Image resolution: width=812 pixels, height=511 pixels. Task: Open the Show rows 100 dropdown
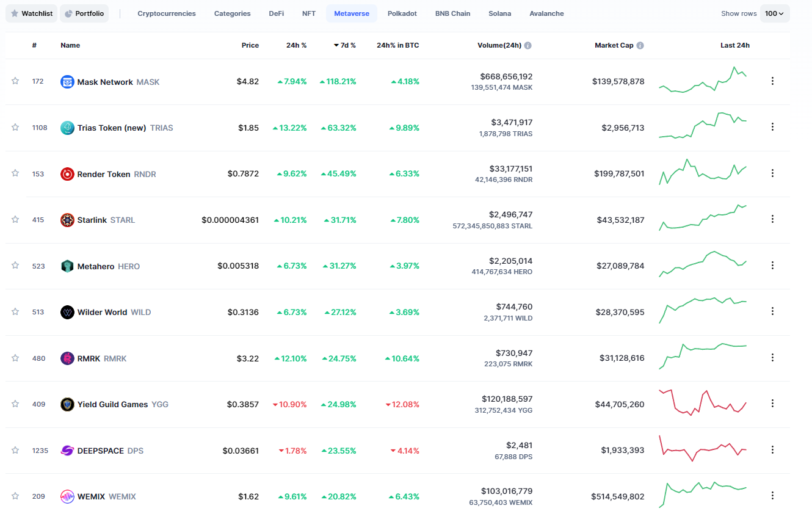click(x=774, y=13)
